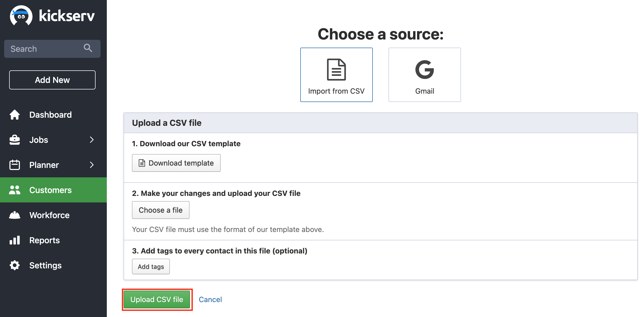Click the Dashboard home icon
The width and height of the screenshot is (644, 317).
[15, 115]
